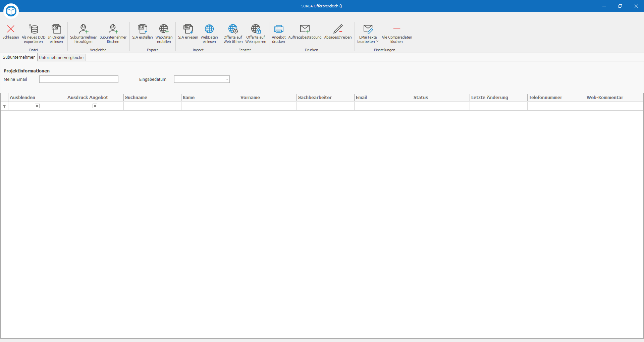This screenshot has height=342, width=644.
Task: Minimize the SORBA Offertvergleich window
Action: click(604, 6)
